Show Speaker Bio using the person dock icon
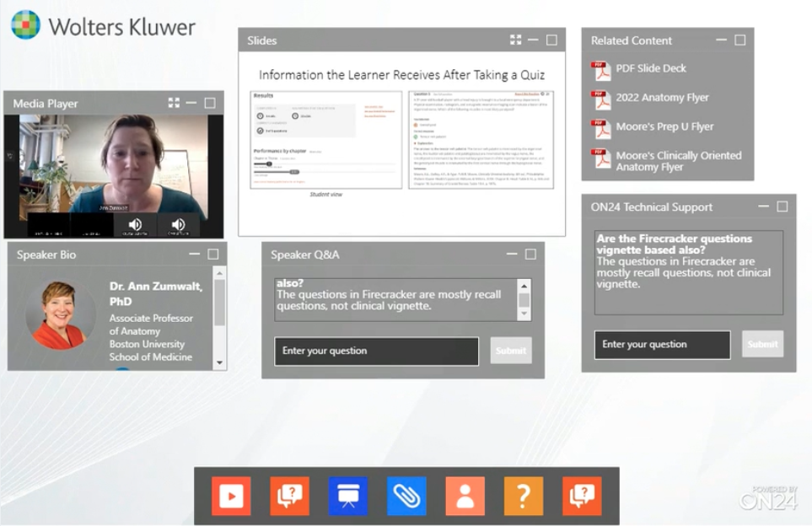Screen dimensions: 812x526 tap(465, 496)
